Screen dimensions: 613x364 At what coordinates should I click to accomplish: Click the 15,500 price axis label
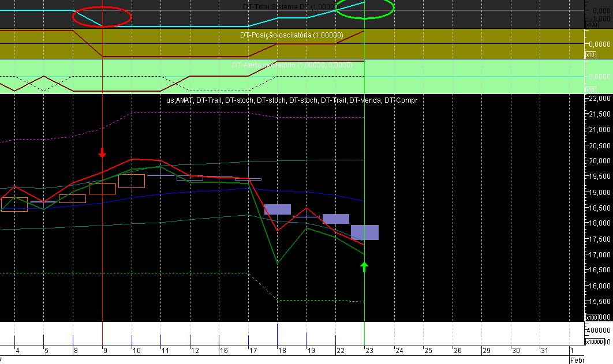coord(600,302)
